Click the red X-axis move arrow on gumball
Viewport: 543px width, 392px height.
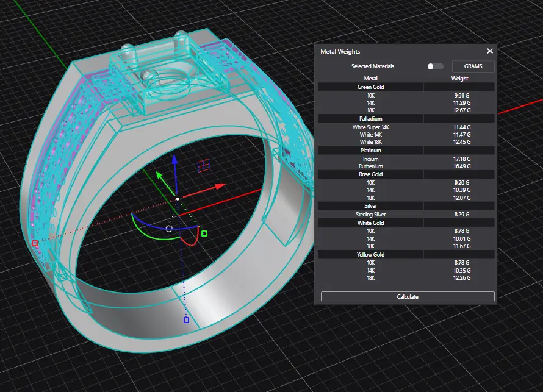click(x=218, y=185)
